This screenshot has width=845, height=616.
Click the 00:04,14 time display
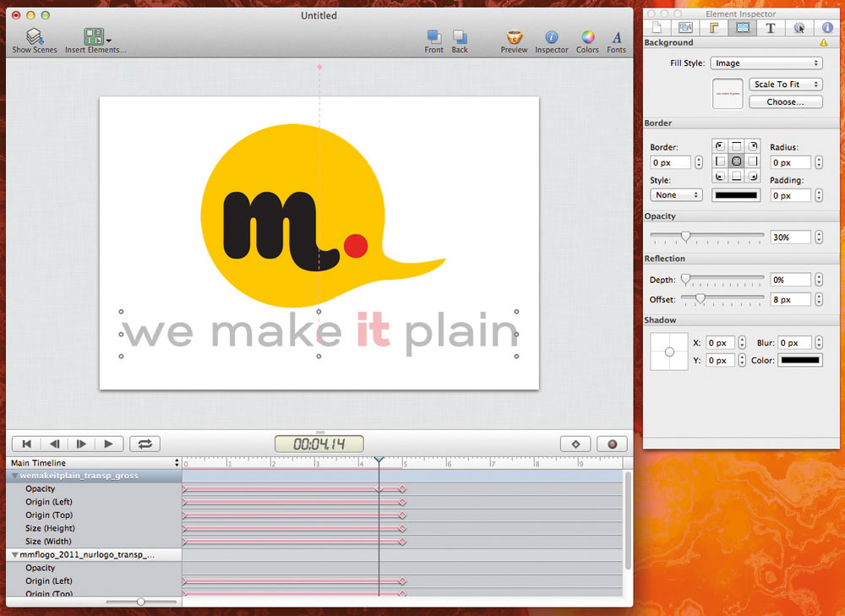319,444
